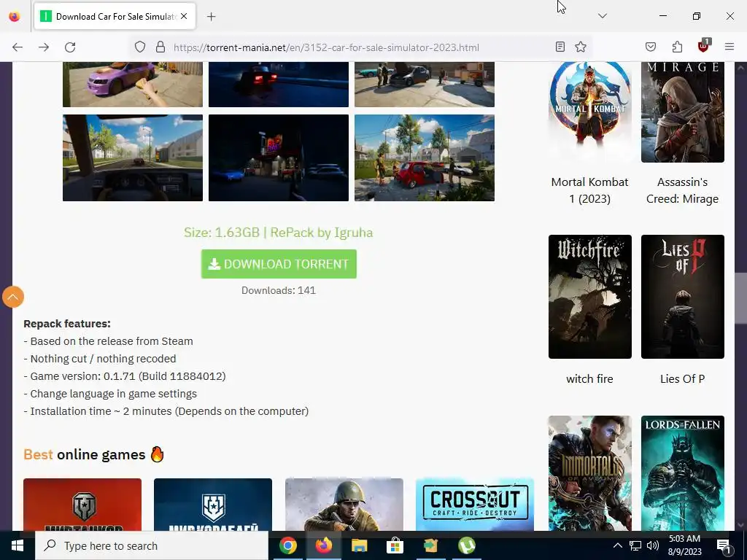Open the volume speaker icon
The height and width of the screenshot is (560, 747).
pyautogui.click(x=653, y=545)
